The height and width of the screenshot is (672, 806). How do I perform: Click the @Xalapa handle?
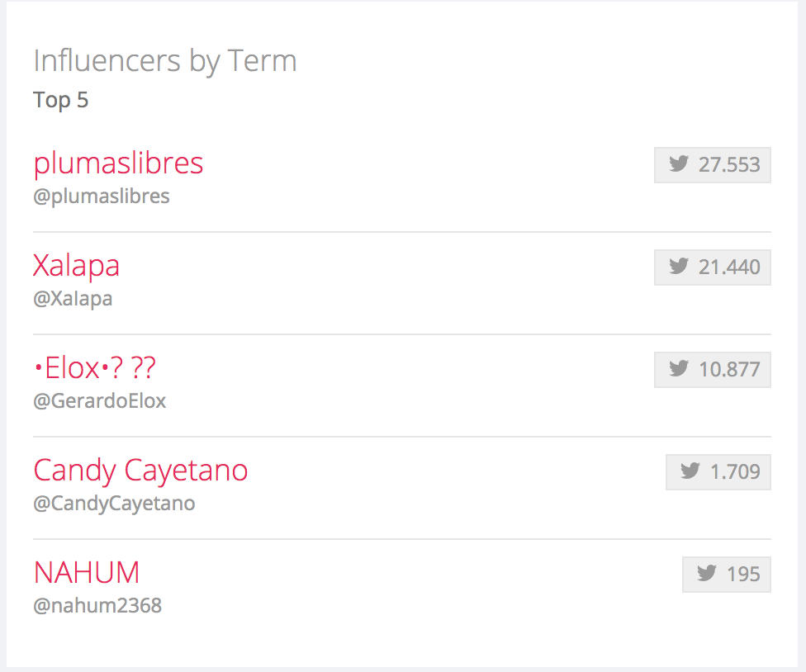(x=73, y=299)
